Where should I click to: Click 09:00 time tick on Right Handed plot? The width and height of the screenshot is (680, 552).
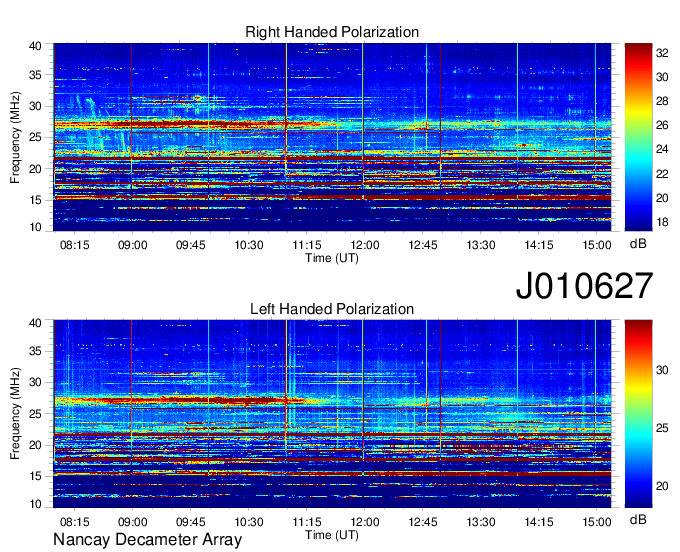pos(132,245)
